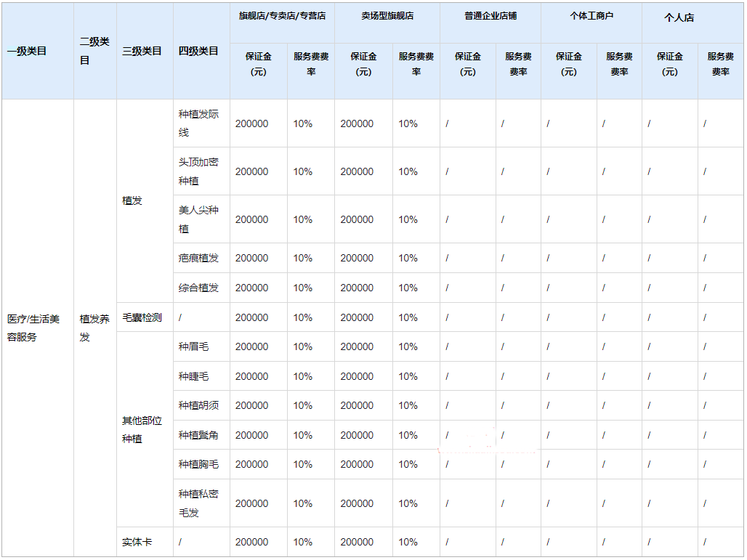
Task: Click the 综合植发 cell
Action: point(198,288)
